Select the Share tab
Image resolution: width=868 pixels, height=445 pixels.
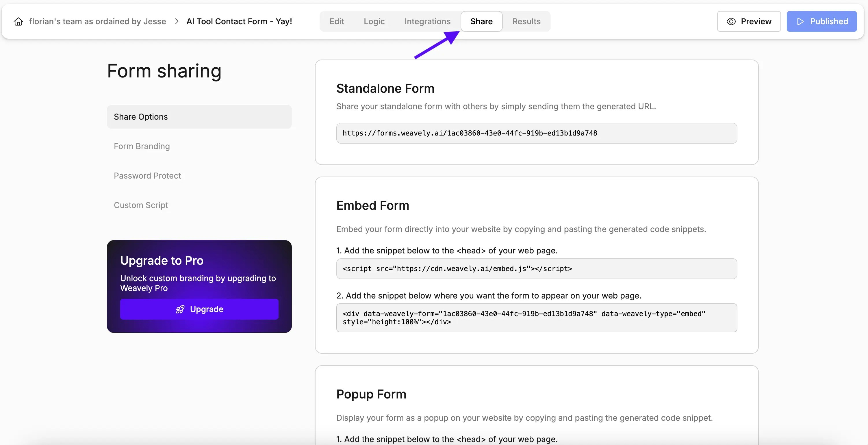(x=481, y=21)
